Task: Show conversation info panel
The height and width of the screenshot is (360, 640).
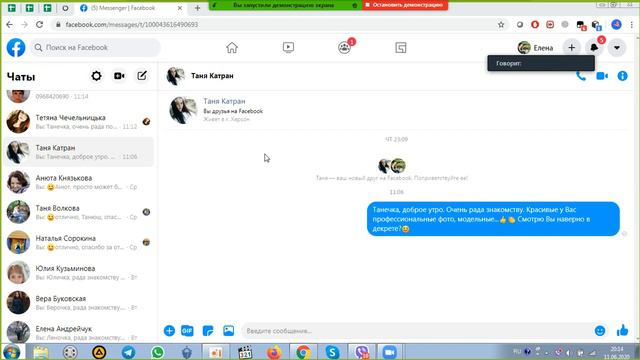Action: tap(622, 76)
